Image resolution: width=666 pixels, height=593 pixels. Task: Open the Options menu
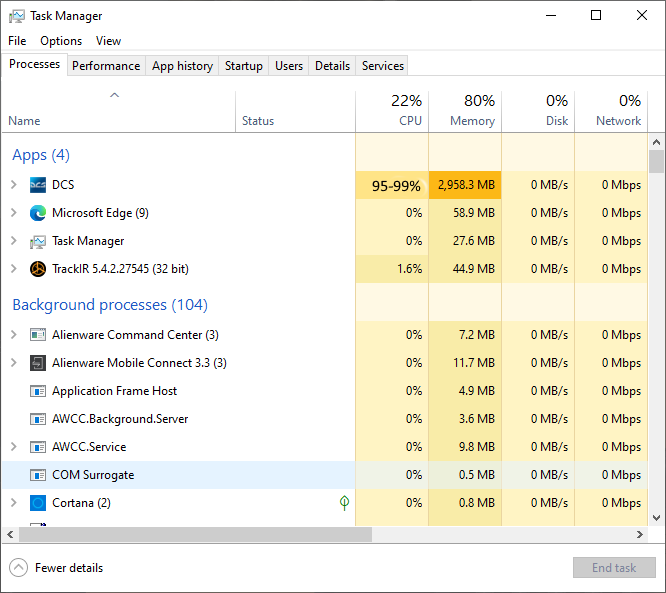click(x=61, y=41)
